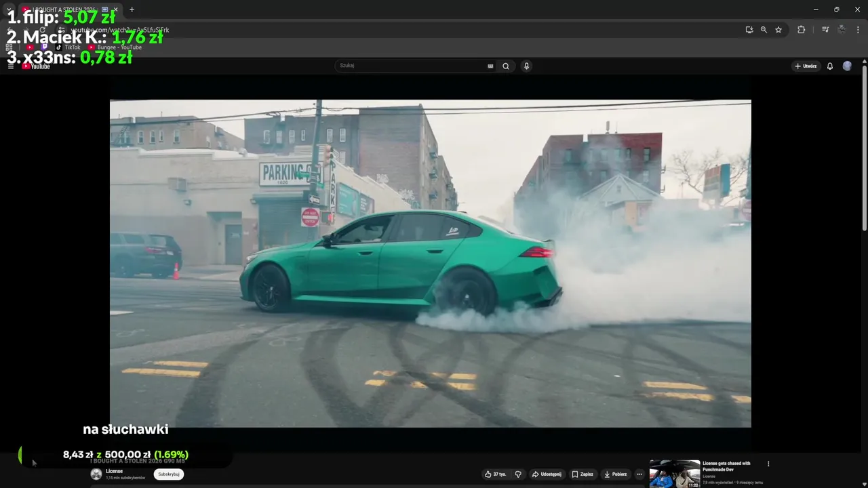Start voice search with the microphone icon

tap(526, 66)
